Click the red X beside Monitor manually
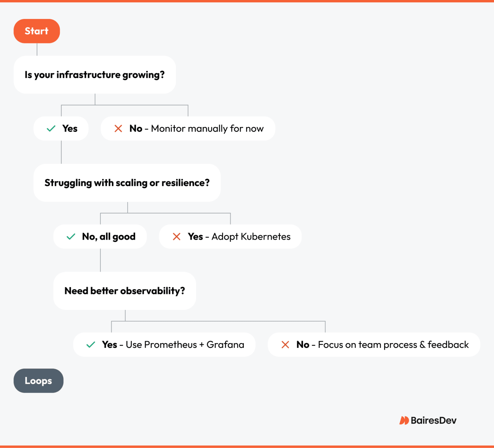 pyautogui.click(x=118, y=129)
